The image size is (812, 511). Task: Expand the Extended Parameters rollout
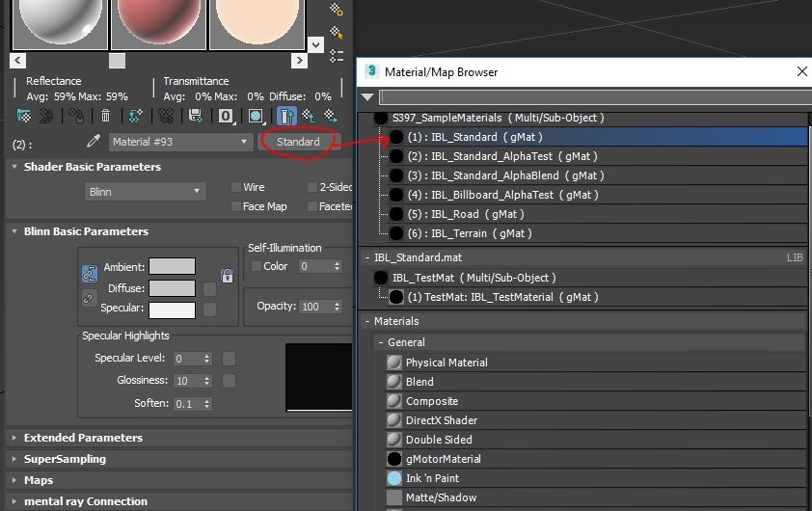14,438
